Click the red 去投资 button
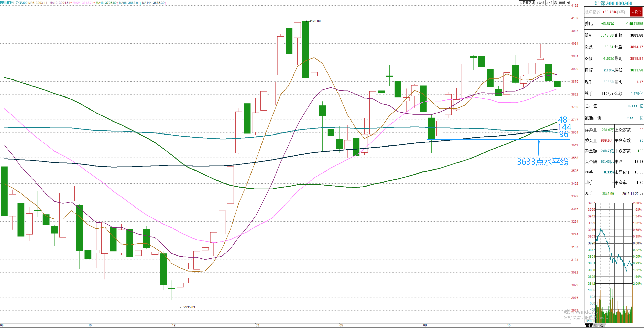Image resolution: width=644 pixels, height=328 pixels. point(636,12)
